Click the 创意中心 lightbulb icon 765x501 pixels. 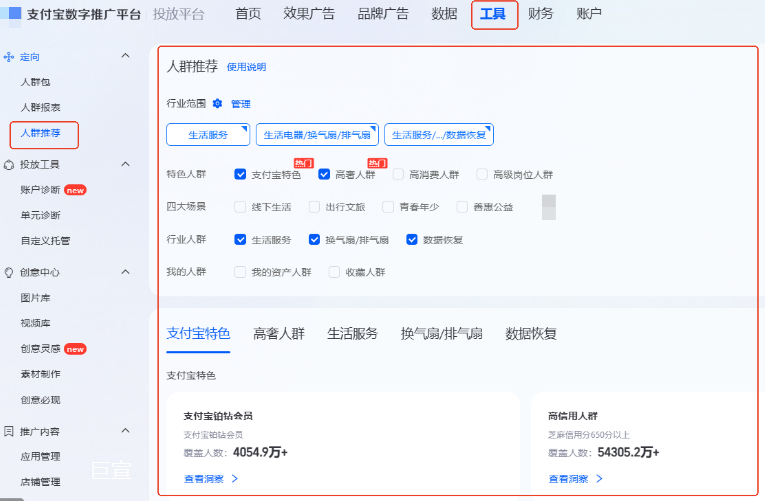click(9, 273)
